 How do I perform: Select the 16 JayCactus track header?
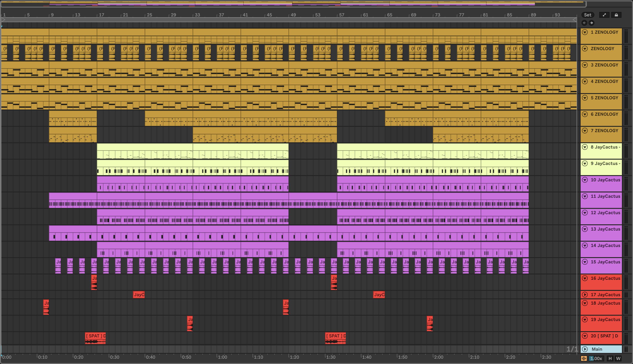click(606, 278)
